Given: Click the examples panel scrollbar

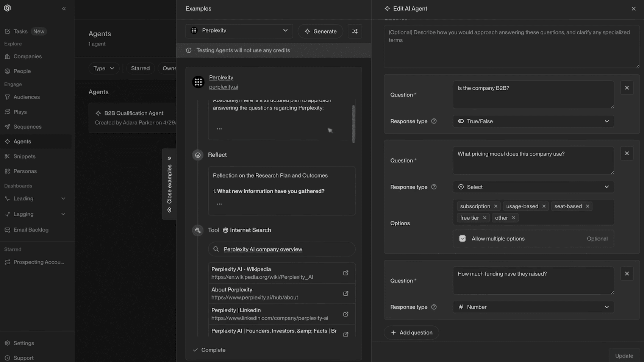Looking at the screenshot, I should tap(353, 124).
